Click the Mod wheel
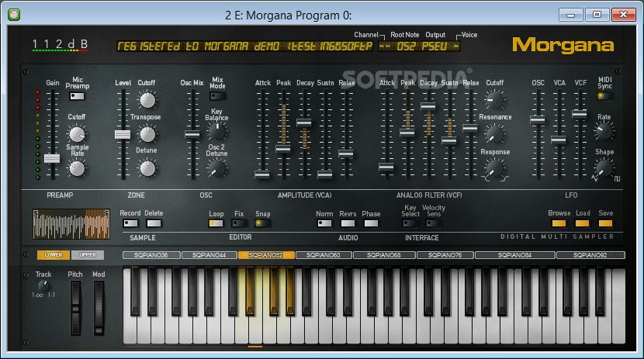This screenshot has width=644, height=359. 99,308
